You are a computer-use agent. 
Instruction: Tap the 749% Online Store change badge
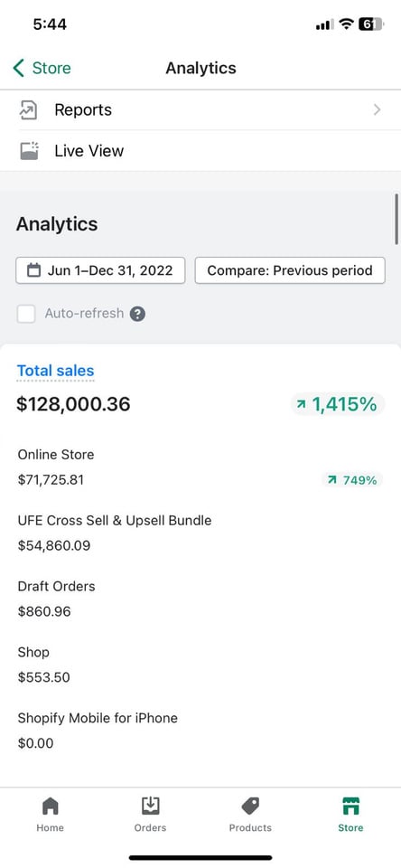coord(352,480)
